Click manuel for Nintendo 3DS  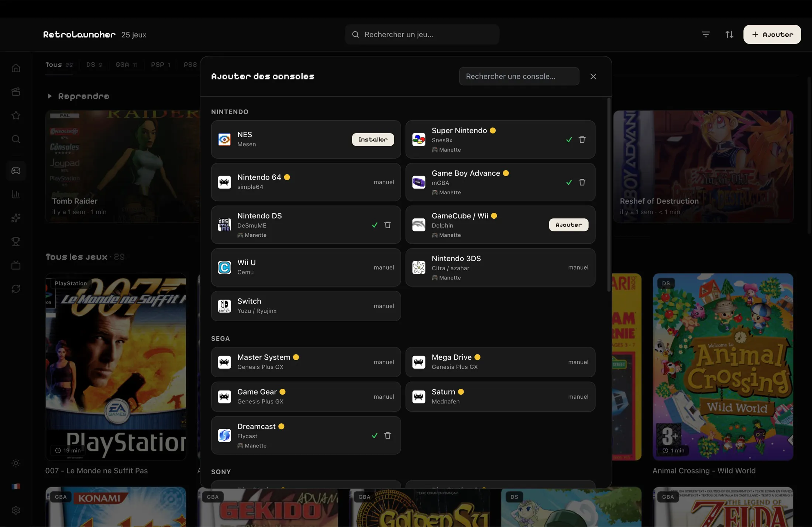[x=578, y=267]
